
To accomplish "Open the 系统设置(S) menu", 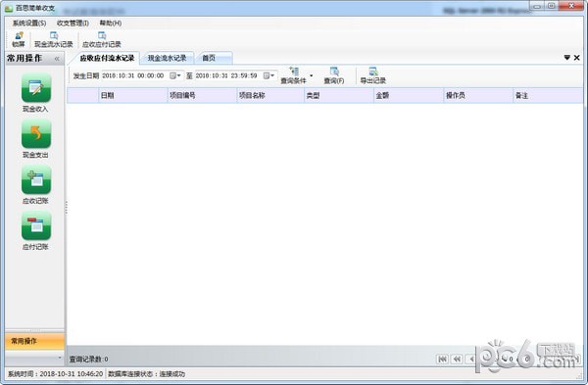I will pyautogui.click(x=29, y=23).
